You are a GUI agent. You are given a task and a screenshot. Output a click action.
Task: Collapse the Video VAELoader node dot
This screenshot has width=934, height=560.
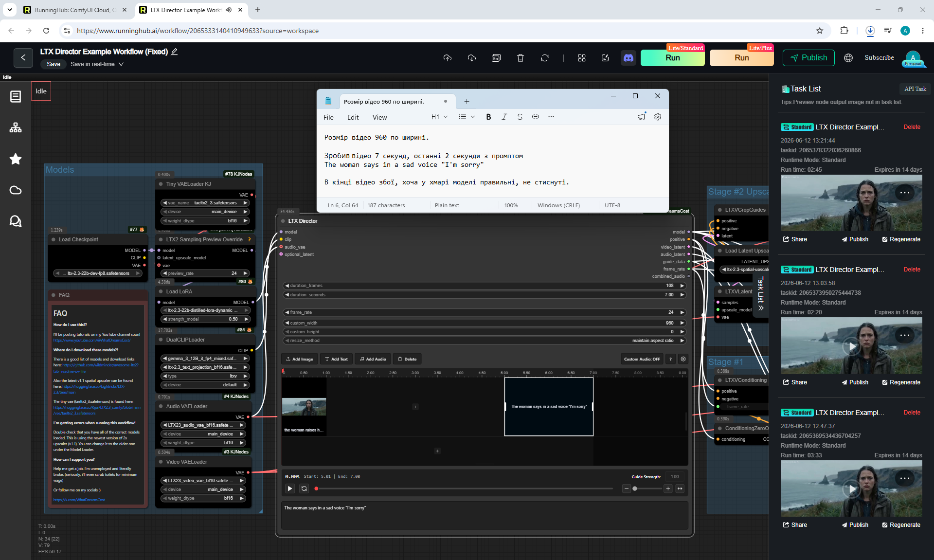click(161, 462)
